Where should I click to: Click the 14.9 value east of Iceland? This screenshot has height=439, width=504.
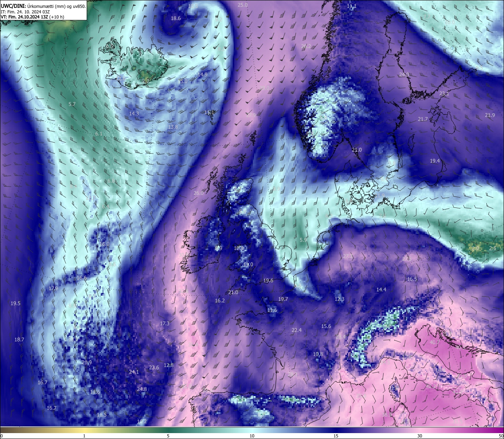(x=202, y=74)
